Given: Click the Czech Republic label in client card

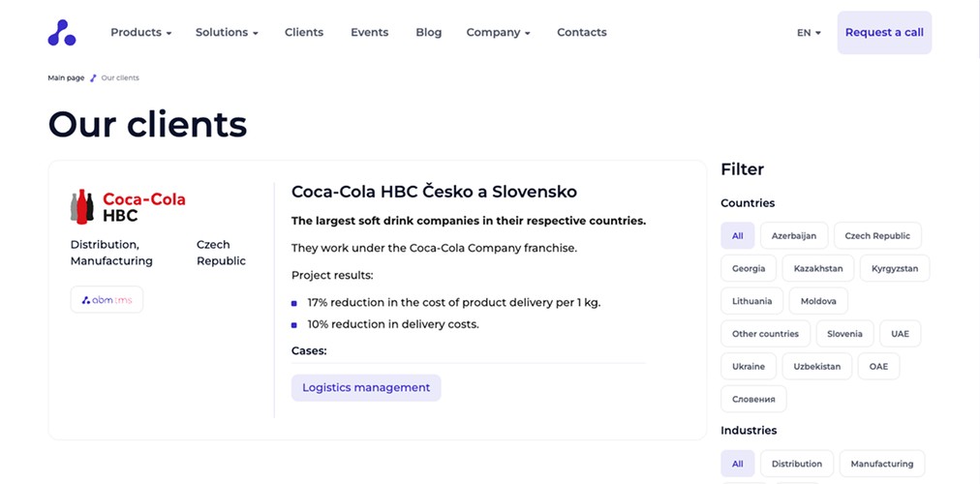Looking at the screenshot, I should (221, 253).
